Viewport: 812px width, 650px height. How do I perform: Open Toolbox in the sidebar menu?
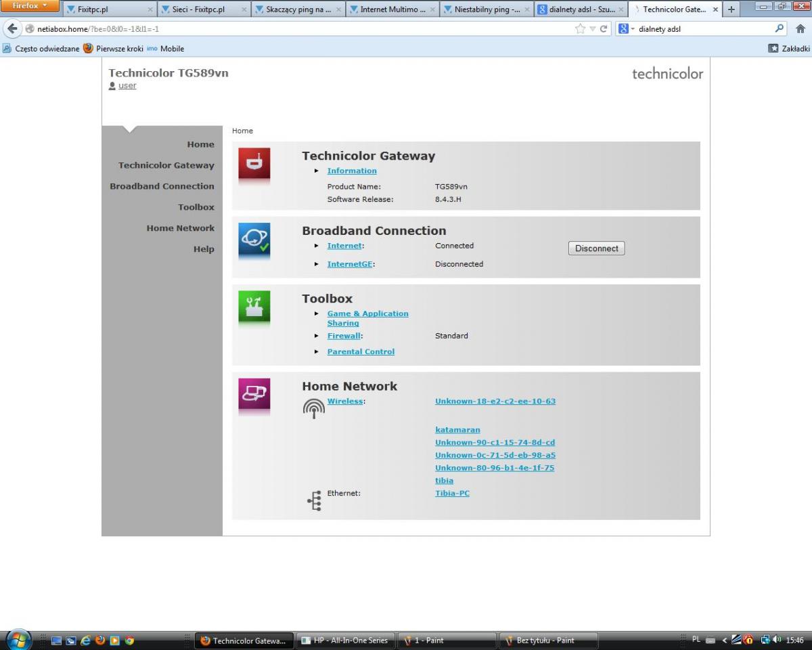click(x=196, y=207)
